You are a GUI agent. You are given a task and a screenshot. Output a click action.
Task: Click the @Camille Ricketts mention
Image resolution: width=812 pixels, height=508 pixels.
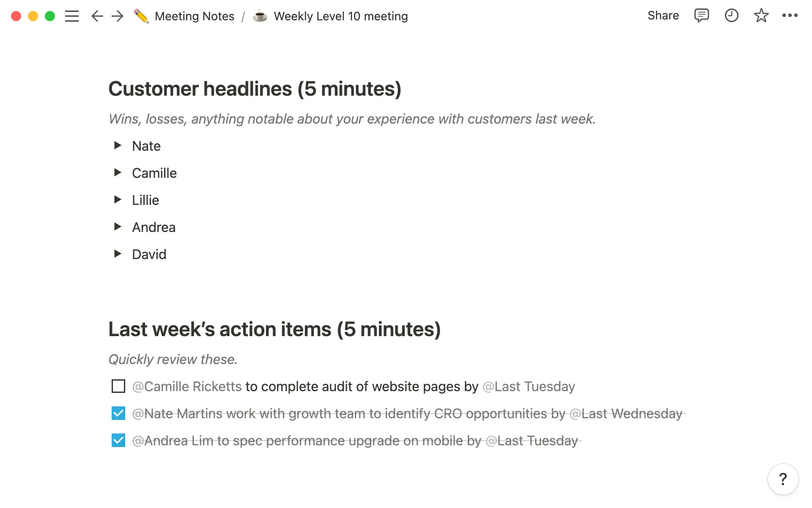tap(186, 387)
